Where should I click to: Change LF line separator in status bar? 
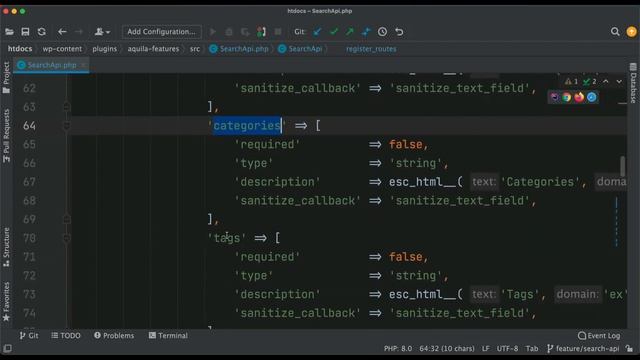pos(485,349)
